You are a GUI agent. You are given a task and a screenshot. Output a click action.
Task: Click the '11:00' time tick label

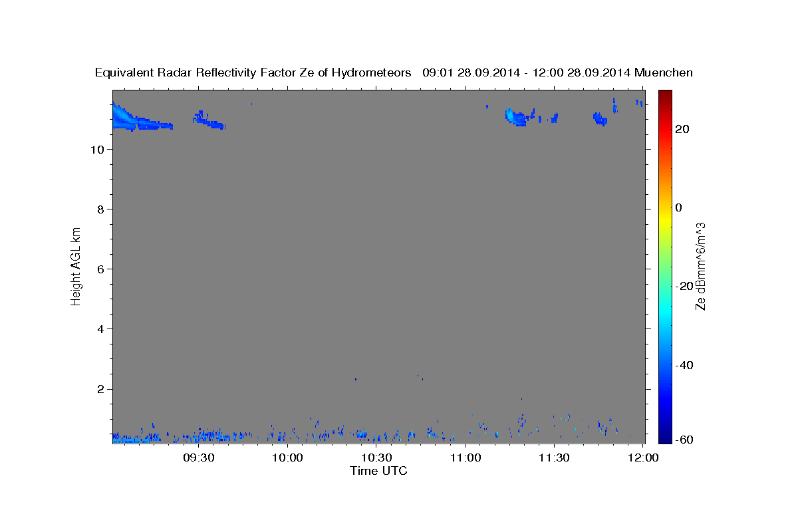point(465,458)
